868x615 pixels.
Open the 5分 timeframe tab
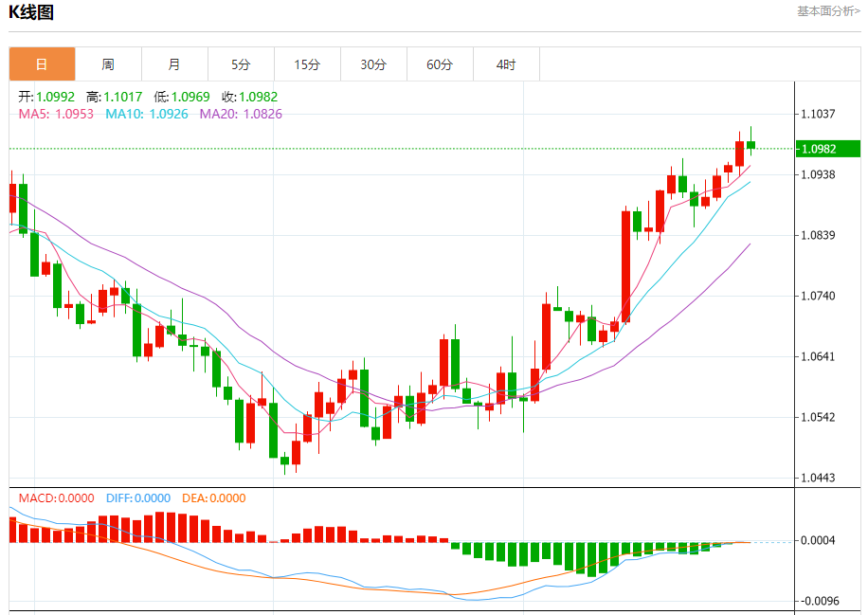[x=242, y=64]
